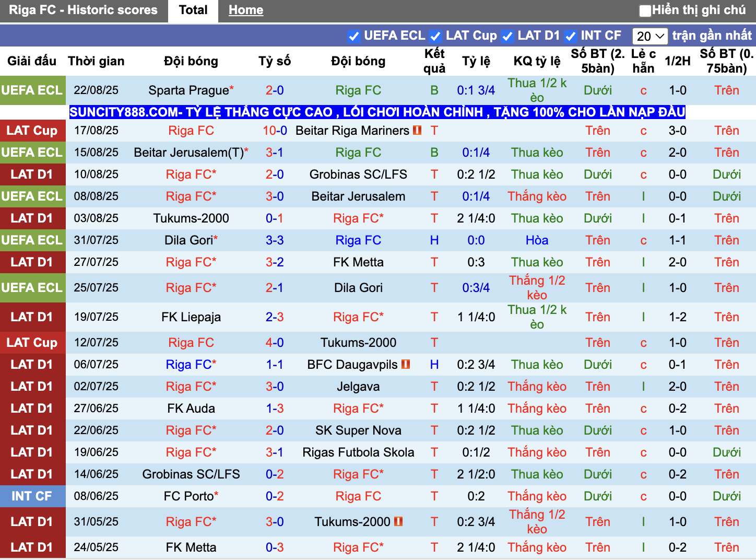The image size is (756, 560).
Task: Click the 'KQ tỷ lệ' column header
Action: pos(537,61)
